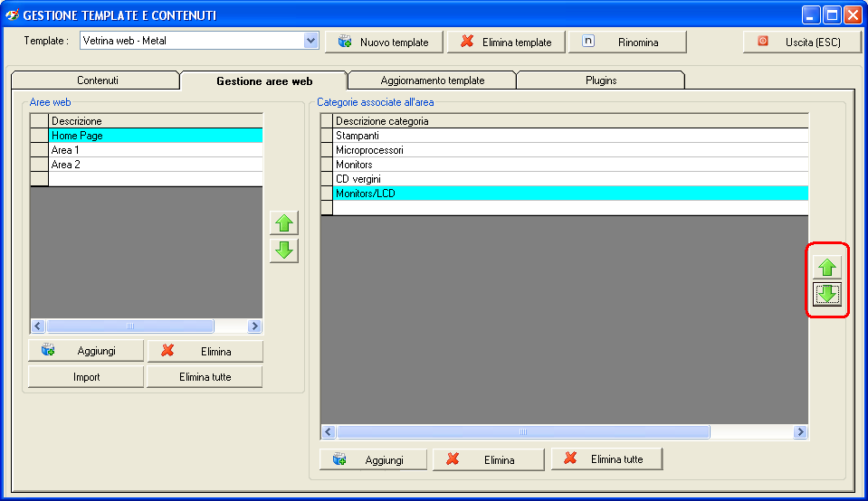The image size is (868, 501).
Task: Select the Microprocessori category row
Action: point(570,150)
